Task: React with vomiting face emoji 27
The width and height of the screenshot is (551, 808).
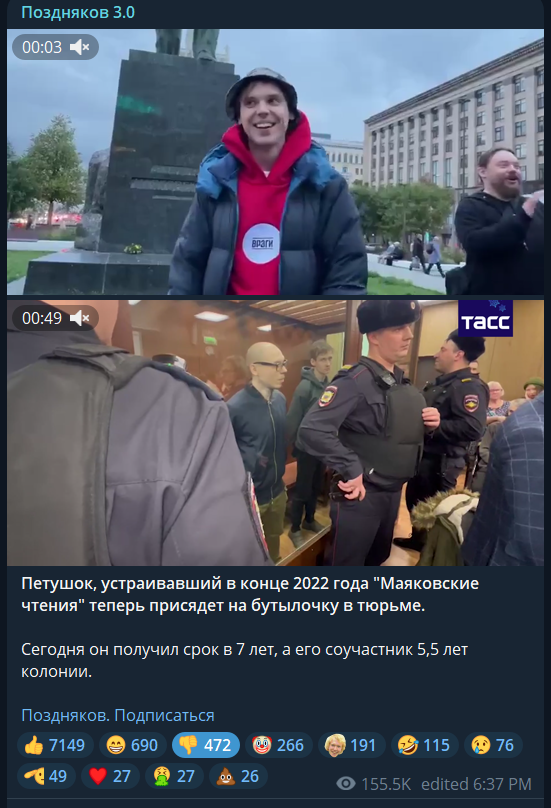Action: 174,776
